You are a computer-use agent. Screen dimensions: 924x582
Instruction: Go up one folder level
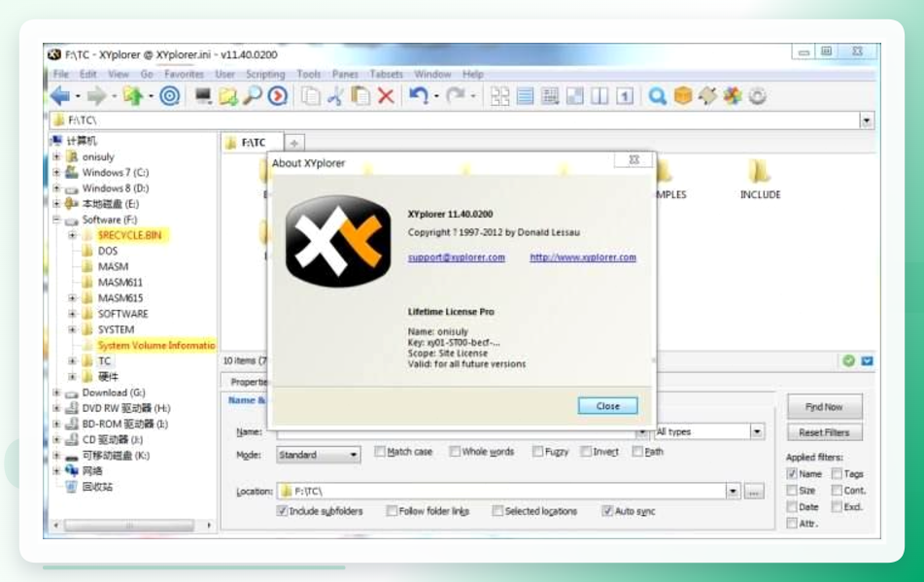(133, 95)
